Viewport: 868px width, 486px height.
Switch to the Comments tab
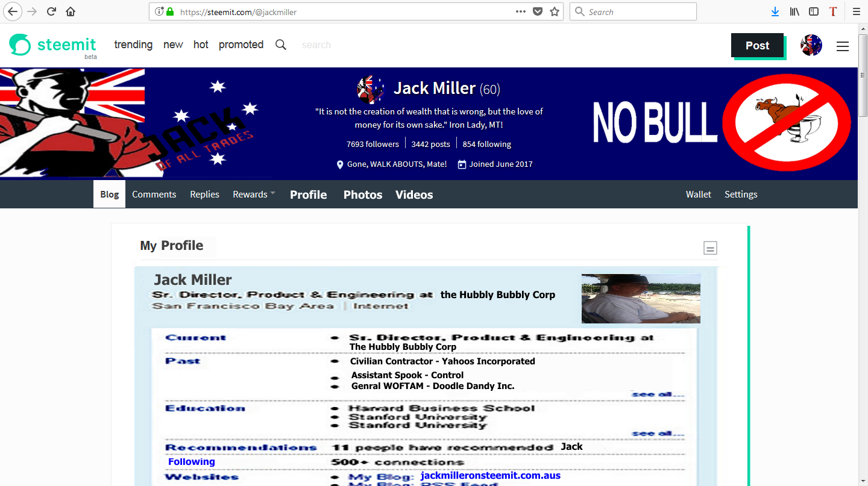154,194
